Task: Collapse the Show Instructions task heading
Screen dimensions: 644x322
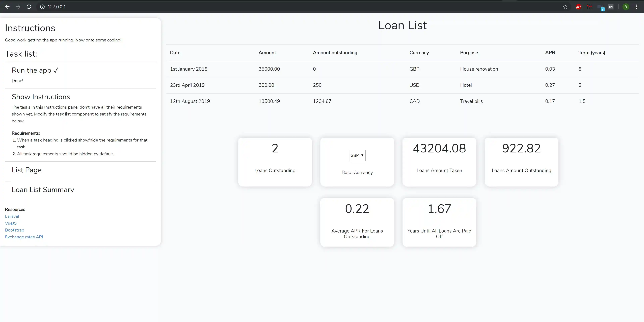Action: pyautogui.click(x=41, y=97)
